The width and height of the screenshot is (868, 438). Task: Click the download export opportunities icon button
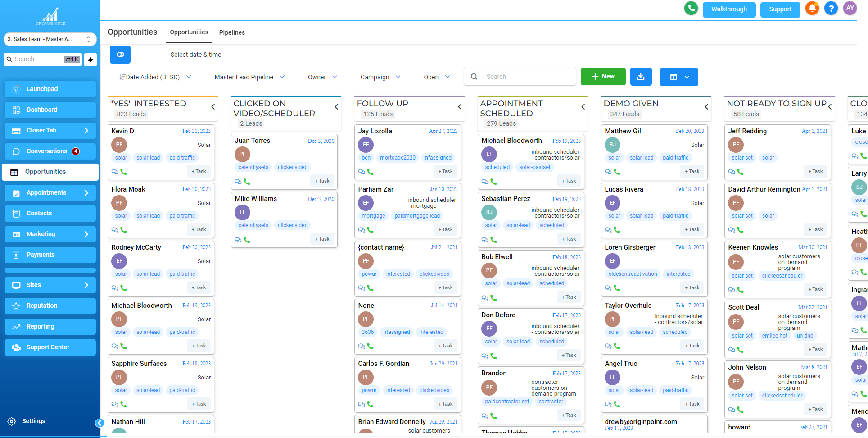641,77
